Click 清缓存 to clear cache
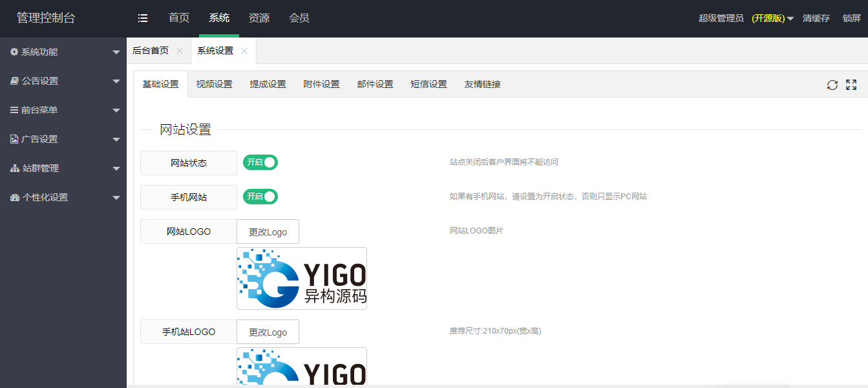This screenshot has width=868, height=388. tap(816, 19)
